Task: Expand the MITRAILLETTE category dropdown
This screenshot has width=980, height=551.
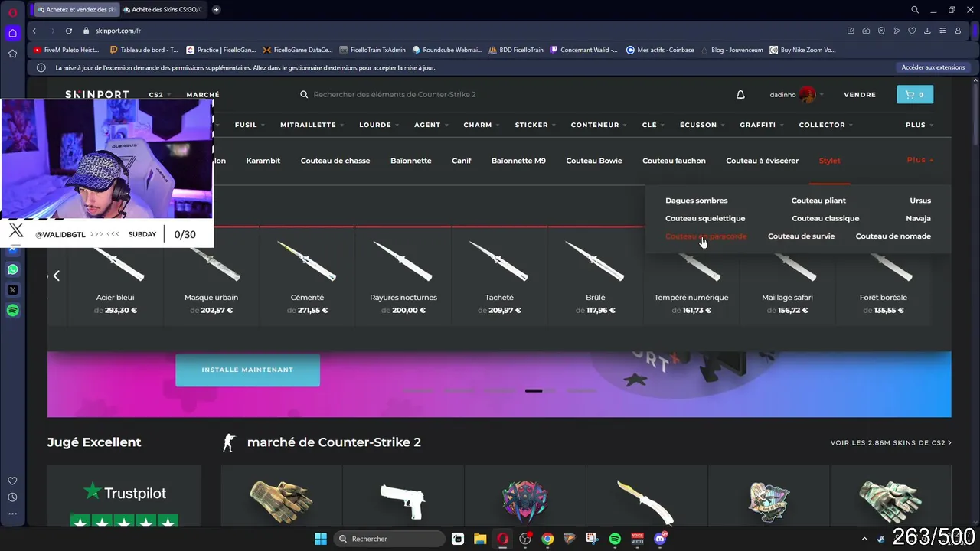Action: click(x=311, y=125)
